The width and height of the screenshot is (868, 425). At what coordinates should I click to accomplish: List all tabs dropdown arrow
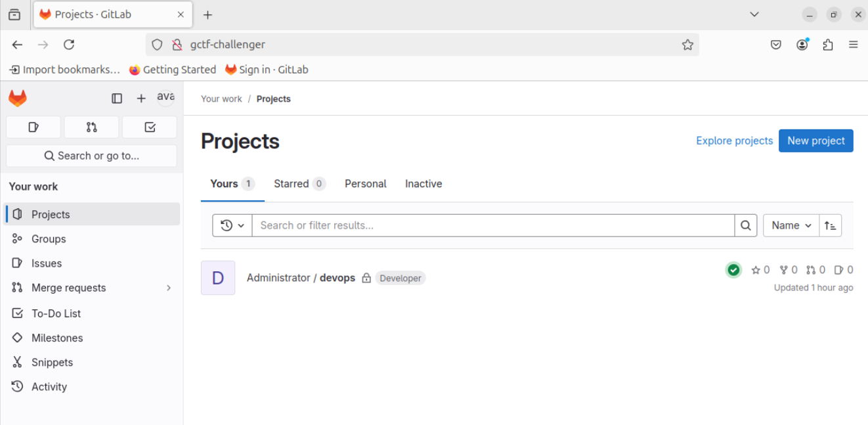(x=754, y=14)
